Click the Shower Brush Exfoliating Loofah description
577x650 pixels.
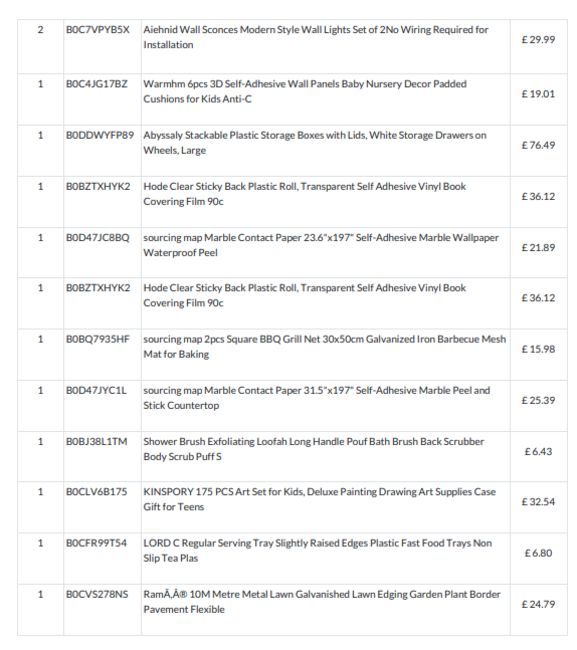[313, 449]
